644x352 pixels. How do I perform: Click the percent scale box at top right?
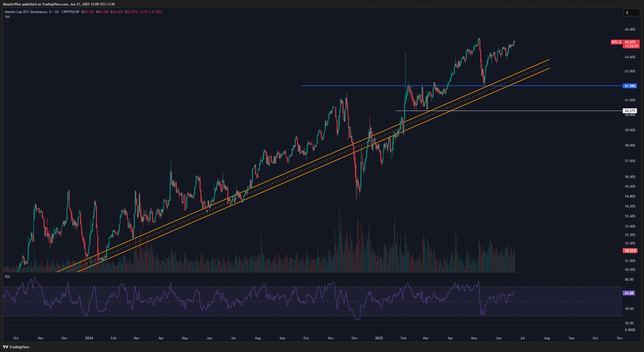coord(632,12)
